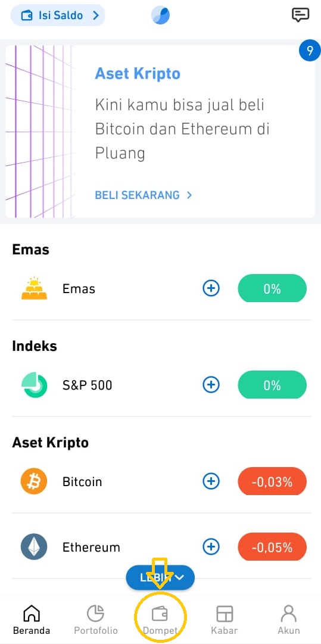Switch to the Portofolio tab
The image size is (321, 644).
click(96, 620)
